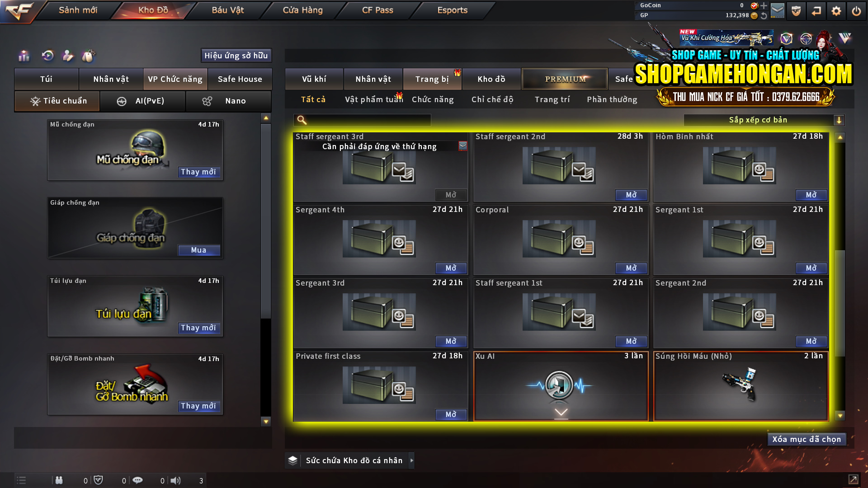Image resolution: width=868 pixels, height=488 pixels.
Task: Select the Chức năng filter tab
Action: click(433, 99)
